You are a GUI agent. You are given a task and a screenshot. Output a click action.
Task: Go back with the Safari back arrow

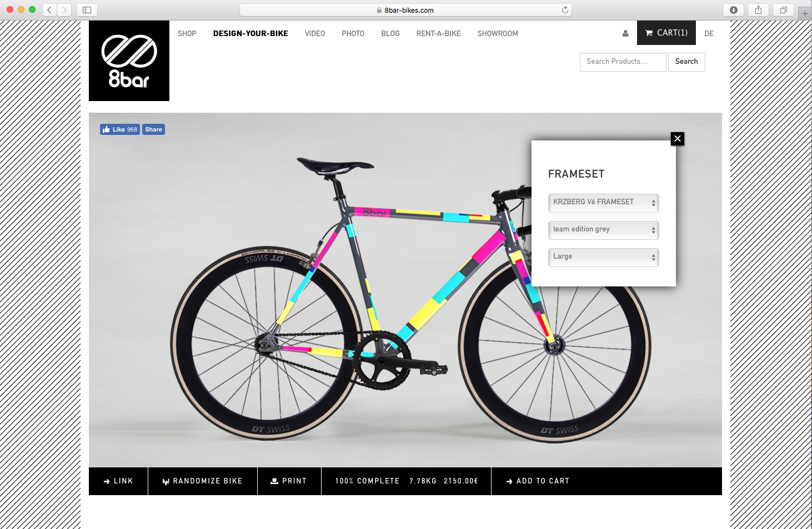pos(49,10)
